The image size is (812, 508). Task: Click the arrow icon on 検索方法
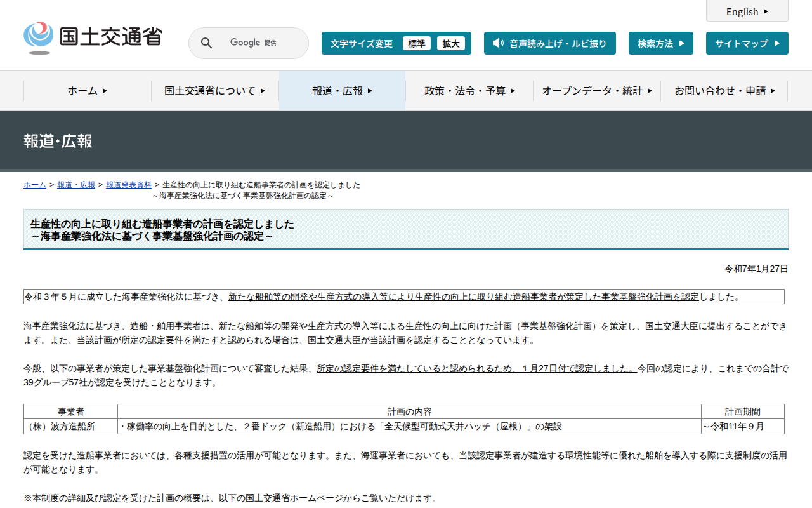tap(682, 43)
